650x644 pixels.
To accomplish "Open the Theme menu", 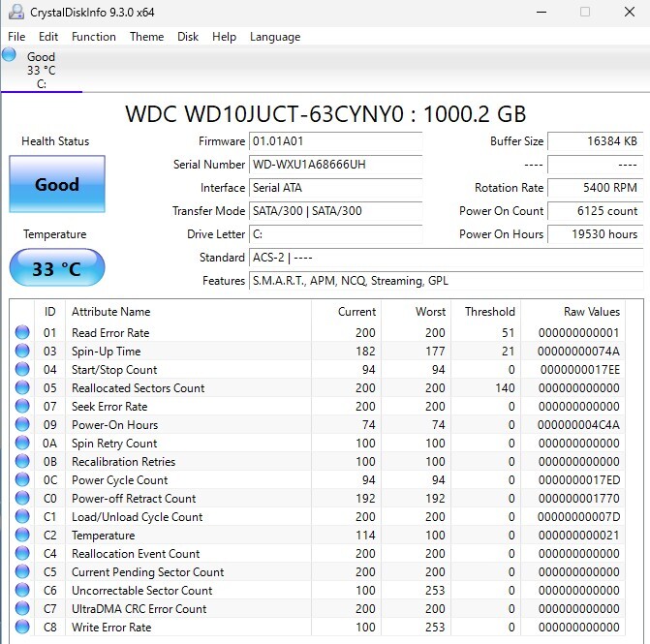I will (146, 37).
